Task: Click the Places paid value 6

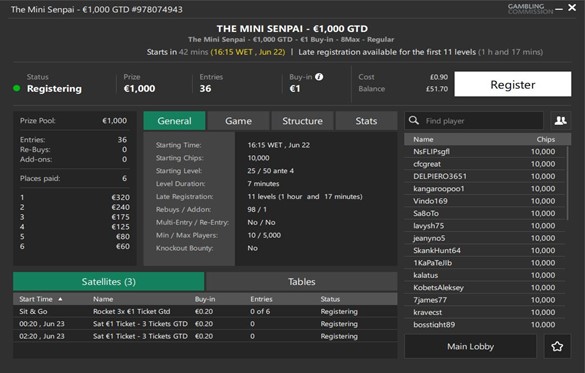Action: 125,178
